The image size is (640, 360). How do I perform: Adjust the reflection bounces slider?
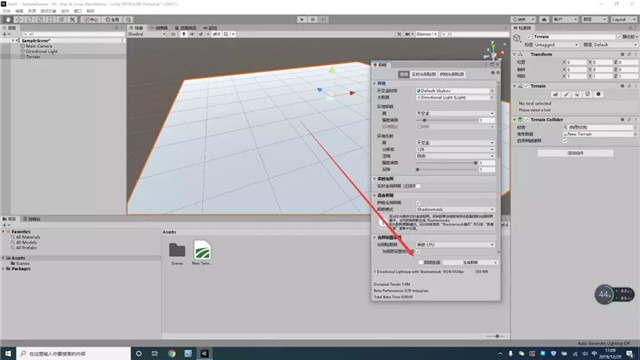(x=446, y=169)
